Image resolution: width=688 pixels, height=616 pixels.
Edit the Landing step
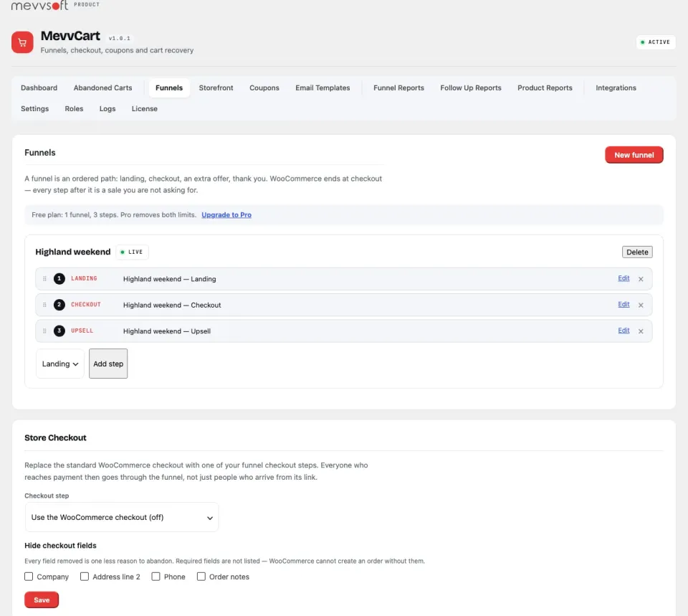coord(623,278)
